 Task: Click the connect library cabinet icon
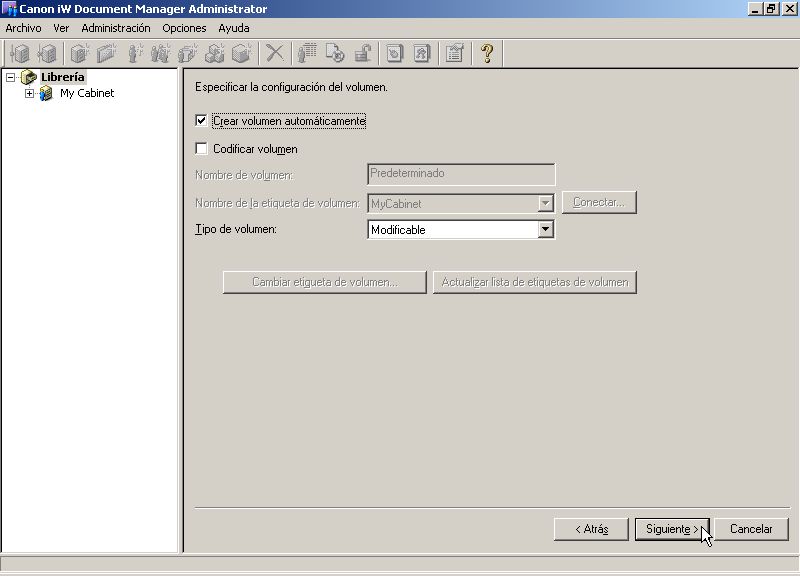(20, 53)
